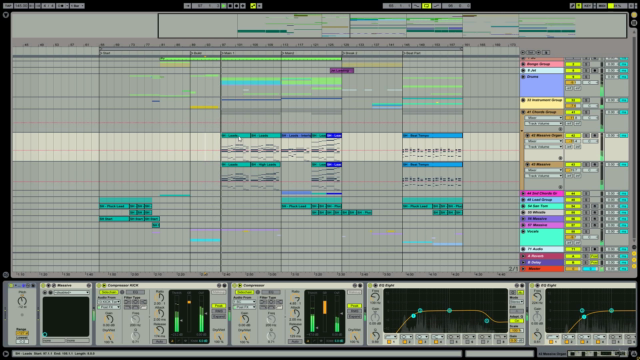Click the Loop switch icon in the top toolbar
The height and width of the screenshot is (360, 640).
pyautogui.click(x=426, y=6)
